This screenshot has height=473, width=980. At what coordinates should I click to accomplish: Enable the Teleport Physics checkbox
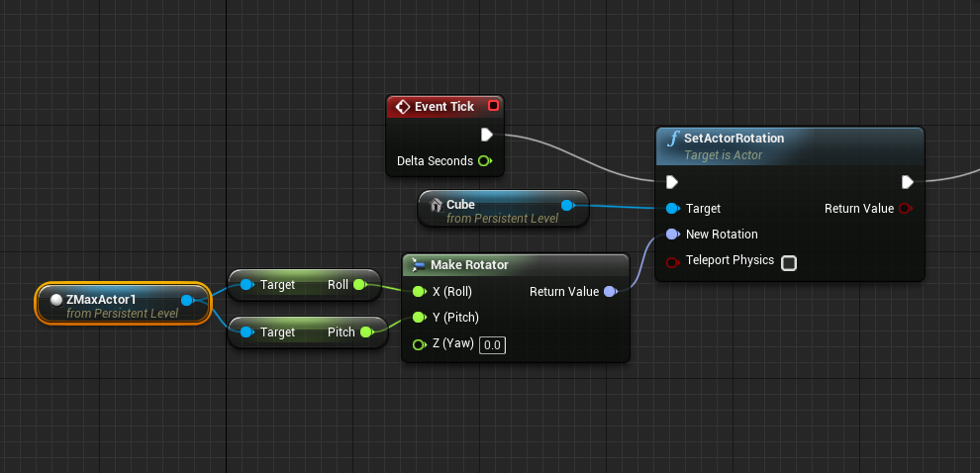coord(789,262)
